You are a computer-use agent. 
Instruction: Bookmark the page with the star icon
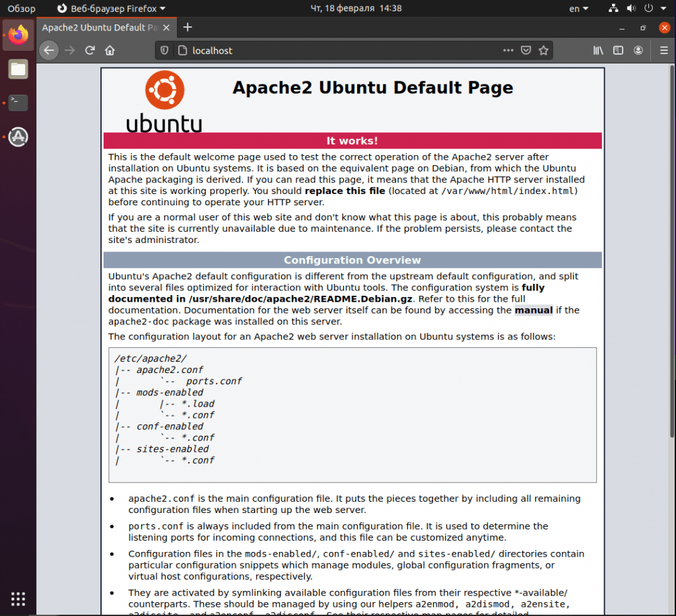pyautogui.click(x=543, y=50)
